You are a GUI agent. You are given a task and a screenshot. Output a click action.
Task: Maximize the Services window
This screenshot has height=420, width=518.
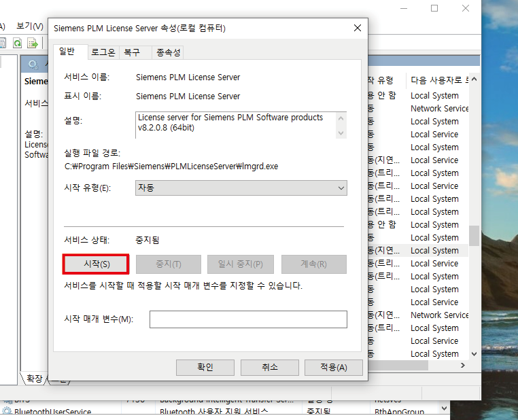tap(434, 8)
